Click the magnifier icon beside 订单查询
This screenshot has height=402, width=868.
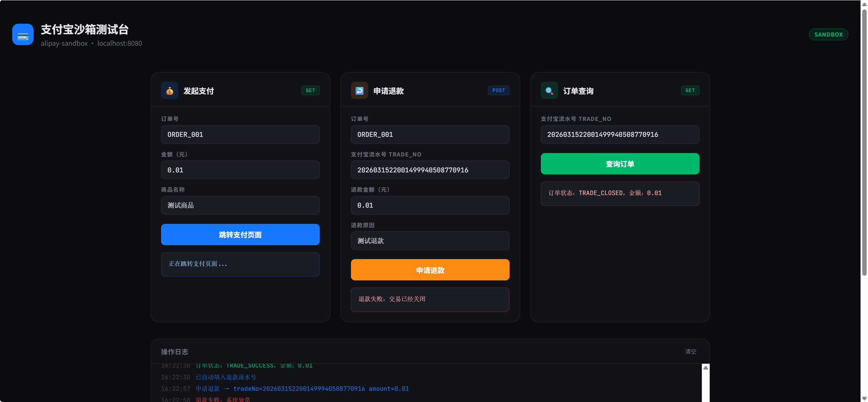(x=549, y=90)
